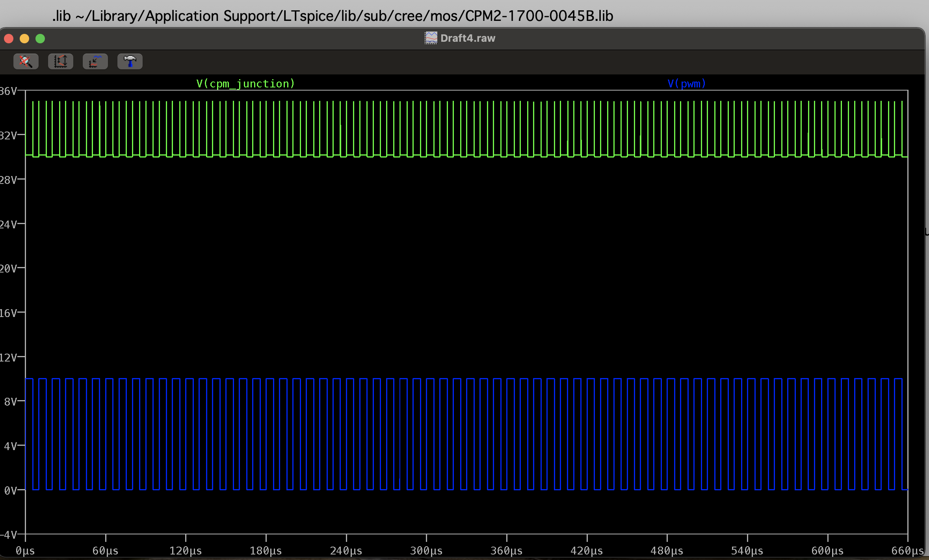Click the -4V vertical axis label
This screenshot has height=560, width=929.
point(8,535)
